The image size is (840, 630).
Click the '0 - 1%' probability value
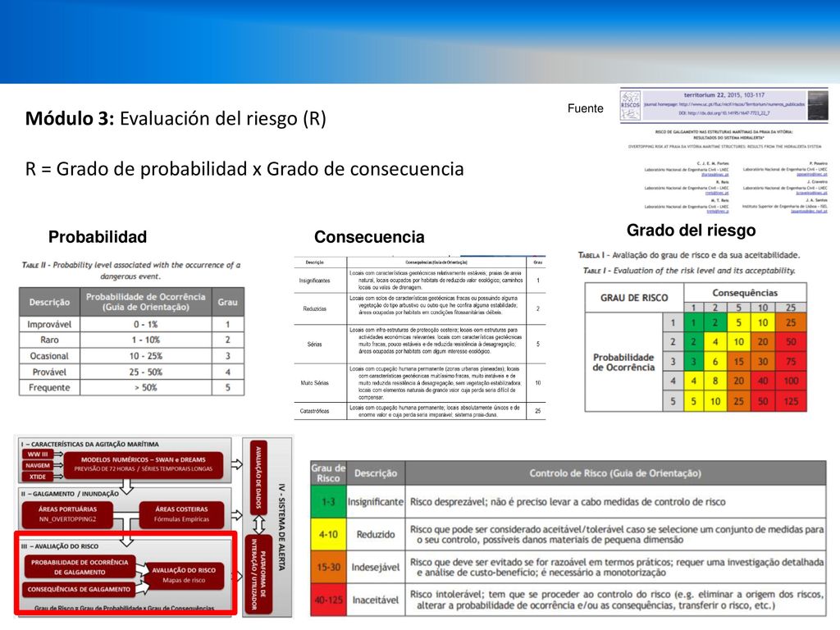[146, 324]
